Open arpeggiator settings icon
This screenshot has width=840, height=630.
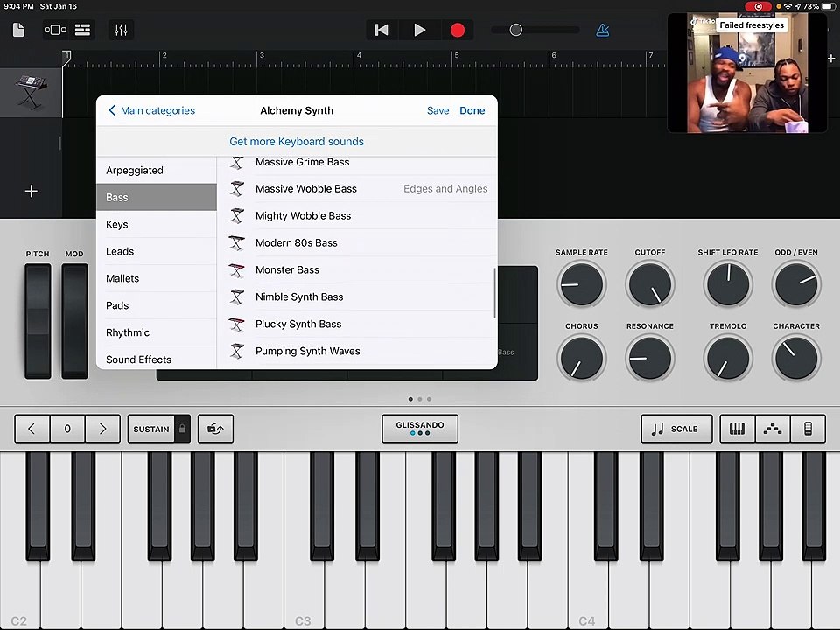pyautogui.click(x=772, y=429)
